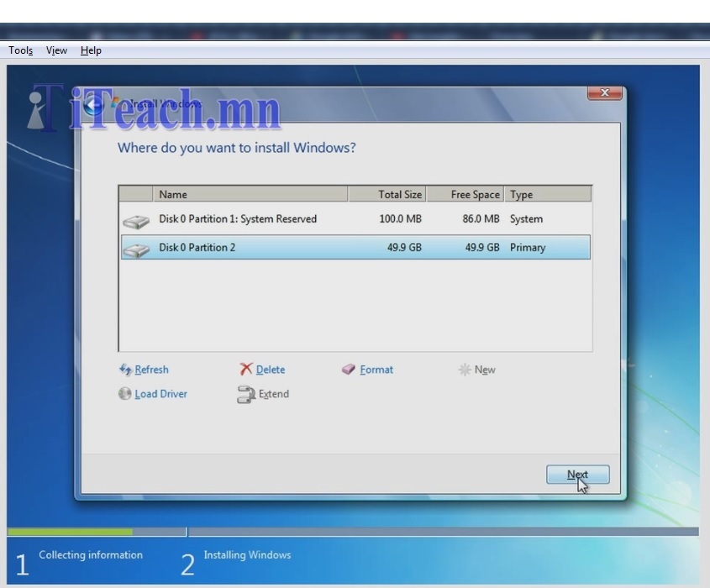Open the View menu
Viewport: 710px width, 588px height.
click(55, 50)
